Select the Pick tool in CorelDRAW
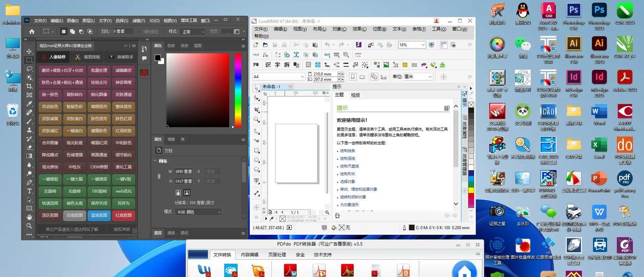The width and height of the screenshot is (644, 277). tap(257, 88)
